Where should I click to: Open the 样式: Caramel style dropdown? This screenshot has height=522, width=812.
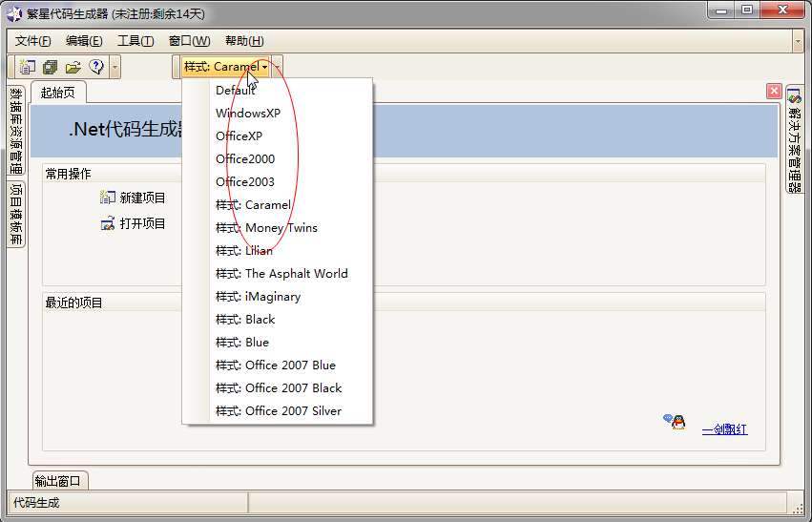pyautogui.click(x=226, y=67)
